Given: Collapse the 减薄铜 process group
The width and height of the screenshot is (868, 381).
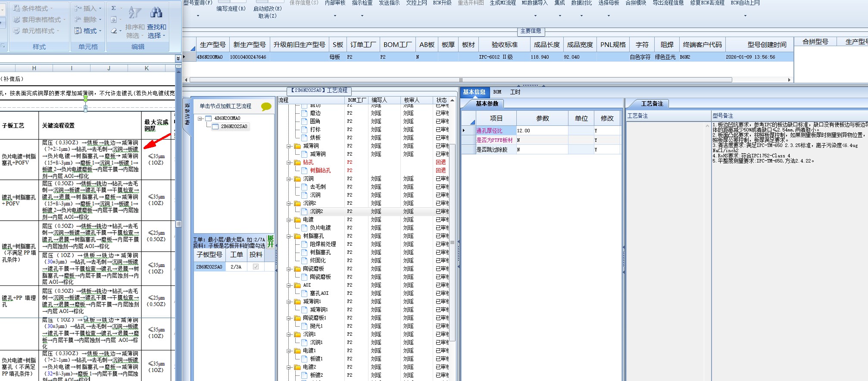Looking at the screenshot, I should [289, 146].
